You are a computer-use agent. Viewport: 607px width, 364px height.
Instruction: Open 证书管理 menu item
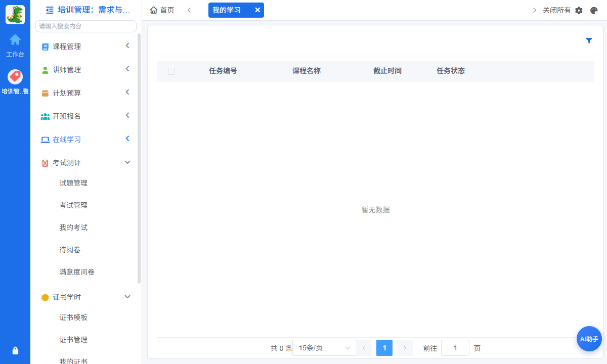73,340
